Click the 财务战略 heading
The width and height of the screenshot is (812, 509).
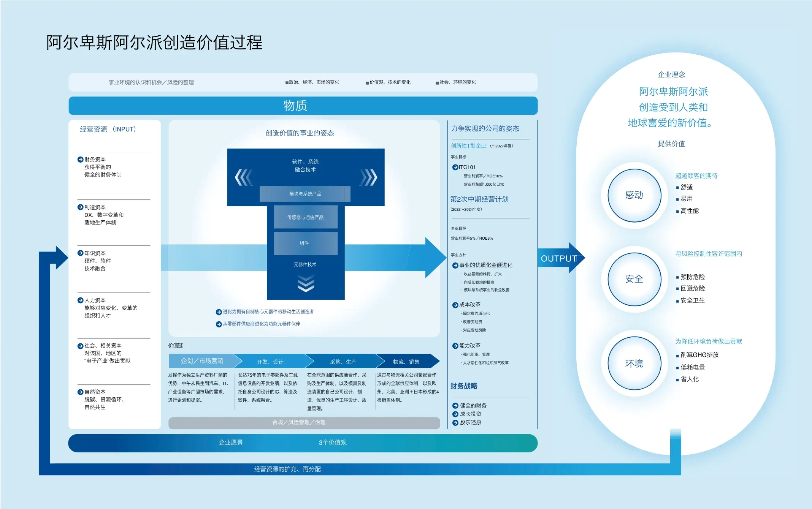click(464, 386)
